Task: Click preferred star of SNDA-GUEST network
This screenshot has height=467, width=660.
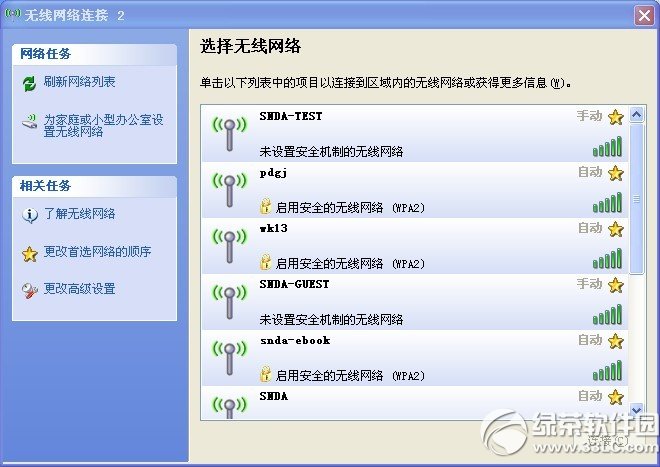Action: pyautogui.click(x=615, y=285)
